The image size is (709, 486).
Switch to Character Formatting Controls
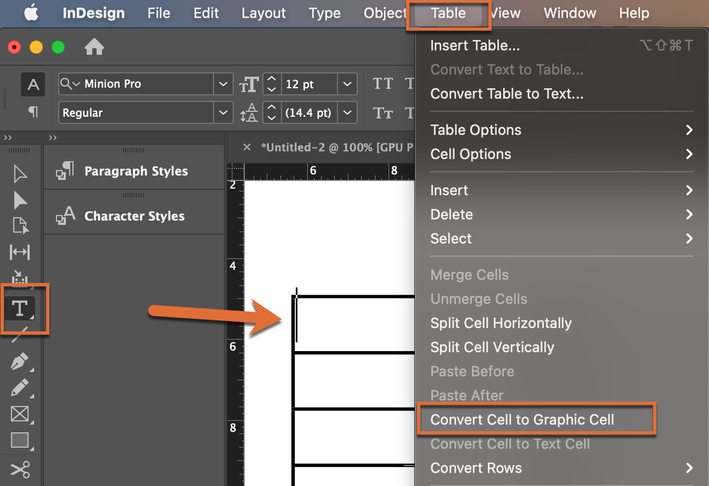point(33,85)
